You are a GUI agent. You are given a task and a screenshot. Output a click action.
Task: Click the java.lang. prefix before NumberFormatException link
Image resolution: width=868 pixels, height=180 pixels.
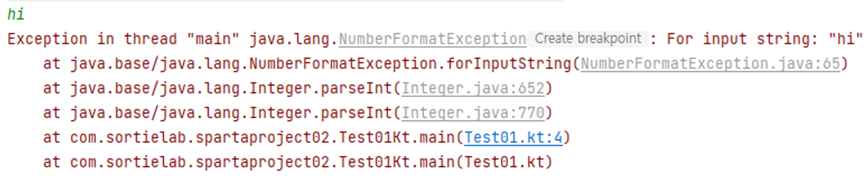coord(293,39)
